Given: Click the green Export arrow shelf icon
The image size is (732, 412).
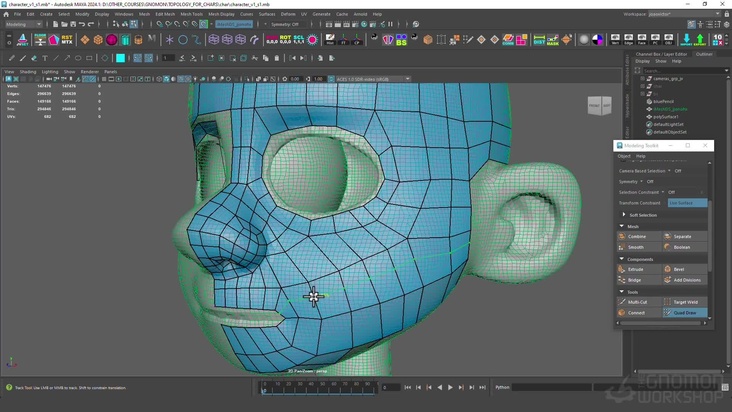Looking at the screenshot, I should (700, 40).
